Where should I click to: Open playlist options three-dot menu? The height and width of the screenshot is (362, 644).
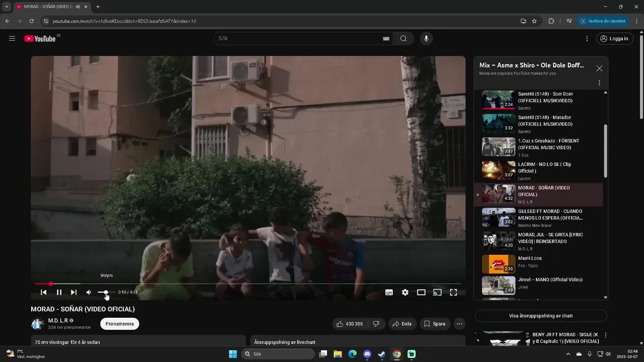[x=599, y=83]
